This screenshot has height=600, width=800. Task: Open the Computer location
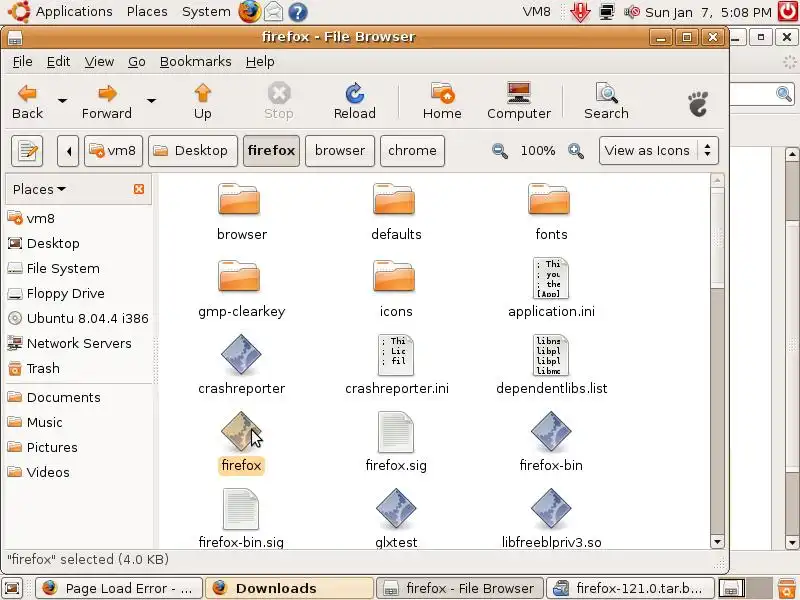[x=519, y=101]
